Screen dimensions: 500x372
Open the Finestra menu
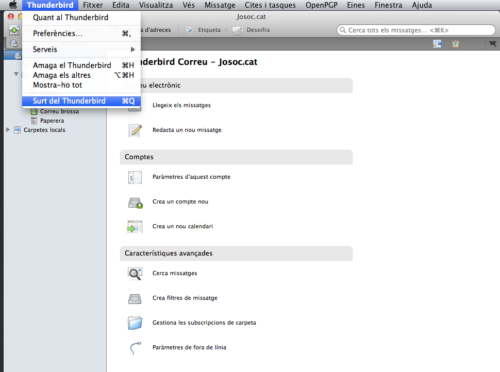point(388,5)
